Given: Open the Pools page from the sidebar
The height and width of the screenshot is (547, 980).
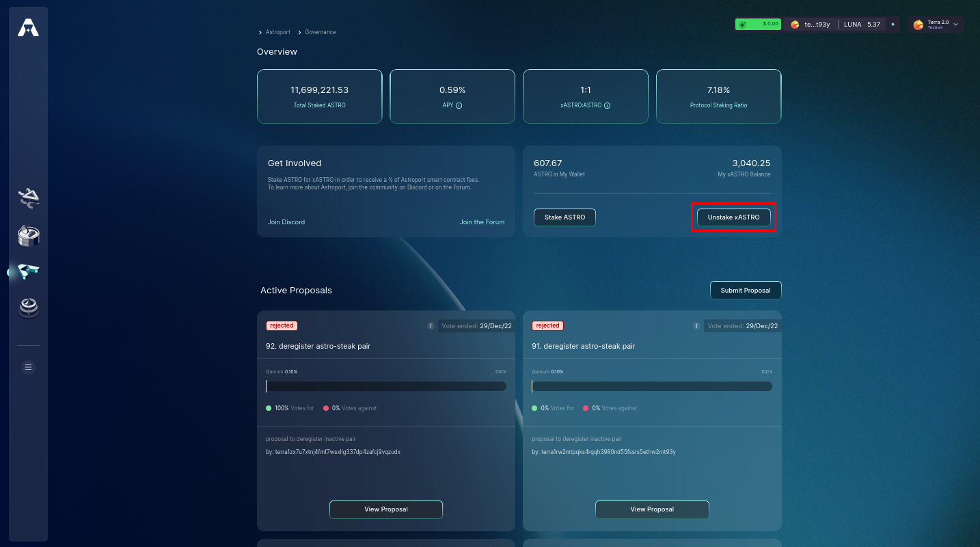Looking at the screenshot, I should click(x=28, y=236).
